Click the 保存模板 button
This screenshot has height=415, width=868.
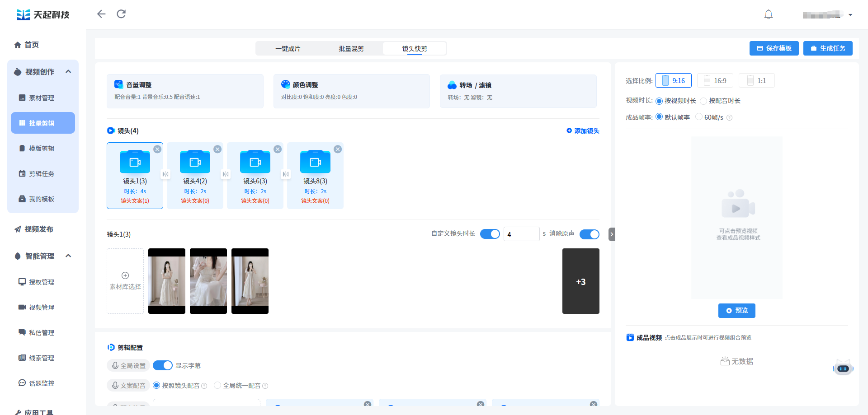tap(774, 48)
